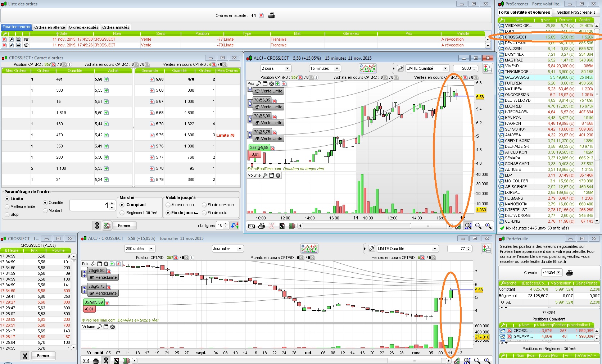
Task: Set validity to Fin de semaine
Action: [x=204, y=205]
